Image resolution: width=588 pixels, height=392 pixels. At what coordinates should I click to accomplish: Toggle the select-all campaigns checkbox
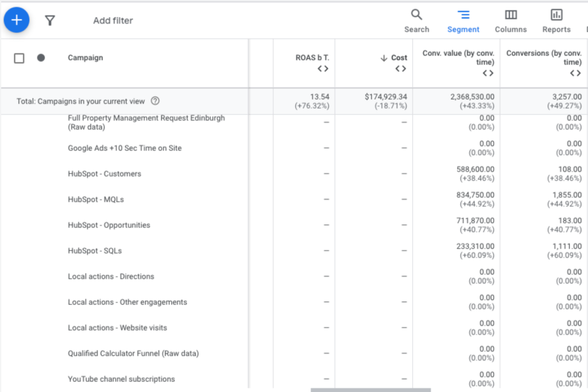[19, 58]
